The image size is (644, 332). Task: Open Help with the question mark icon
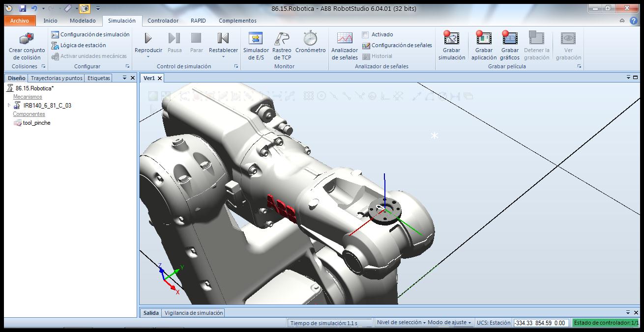tap(633, 21)
